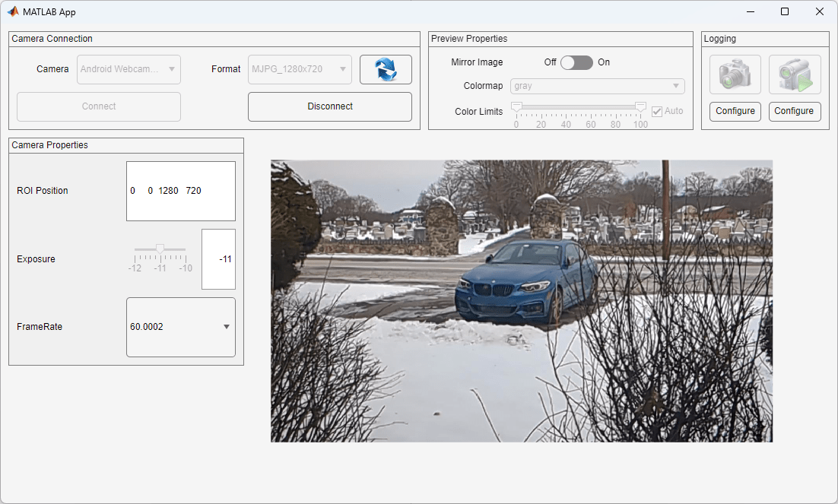Click the right Color Limits slider handle

pos(640,106)
